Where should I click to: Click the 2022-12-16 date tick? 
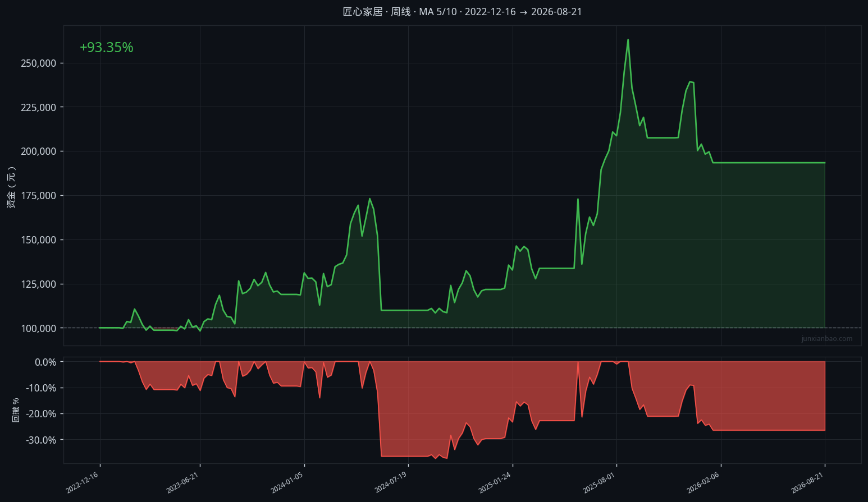pyautogui.click(x=82, y=482)
